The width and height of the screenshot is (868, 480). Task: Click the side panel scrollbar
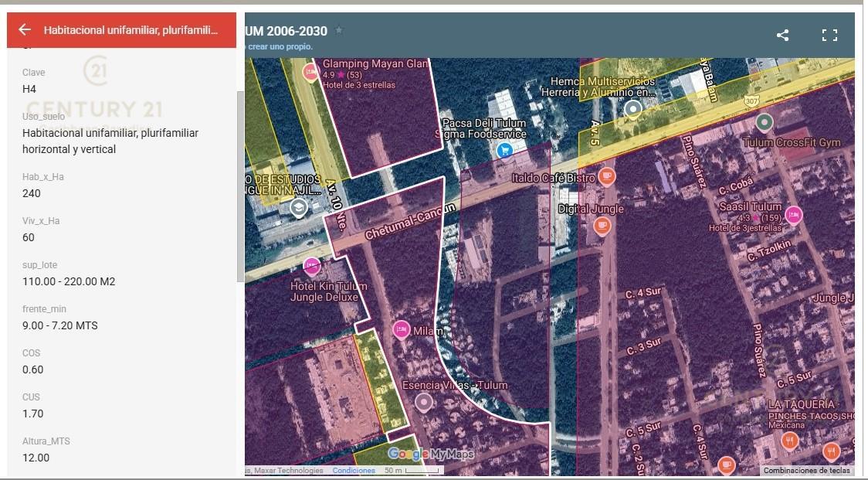coord(240,186)
